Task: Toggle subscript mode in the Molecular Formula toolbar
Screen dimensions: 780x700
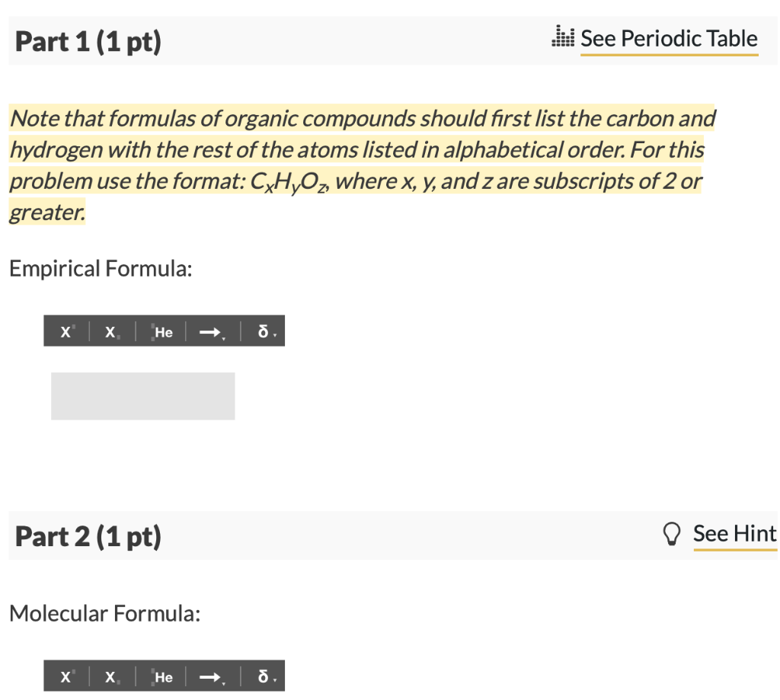Action: [x=109, y=676]
